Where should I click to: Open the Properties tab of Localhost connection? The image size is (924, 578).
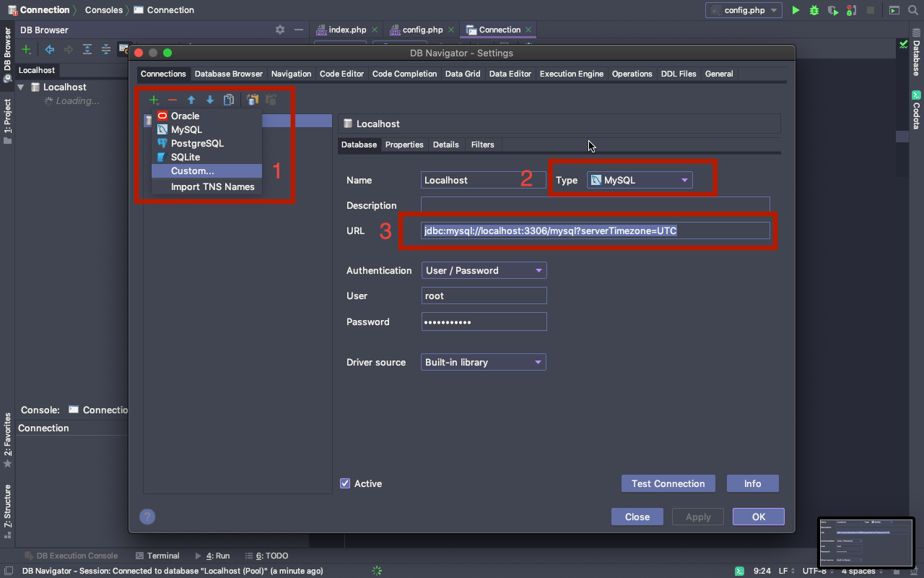click(404, 144)
